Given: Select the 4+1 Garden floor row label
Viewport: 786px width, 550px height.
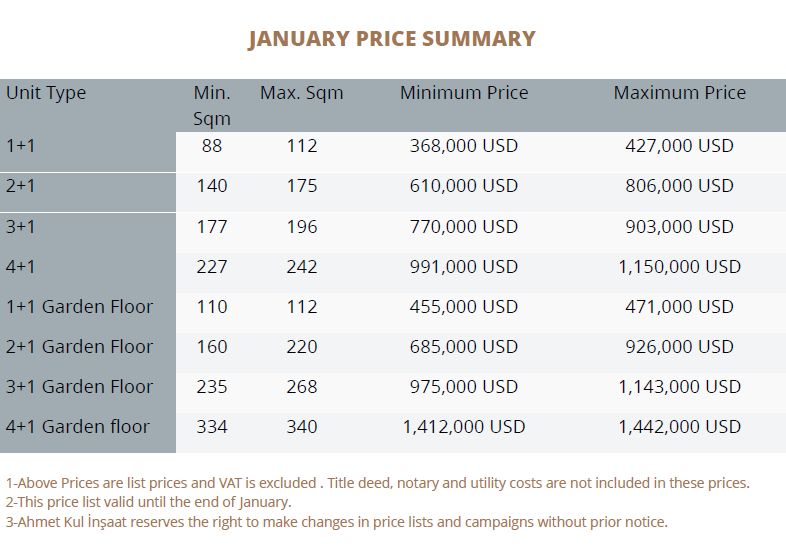Looking at the screenshot, I should 78,427.
